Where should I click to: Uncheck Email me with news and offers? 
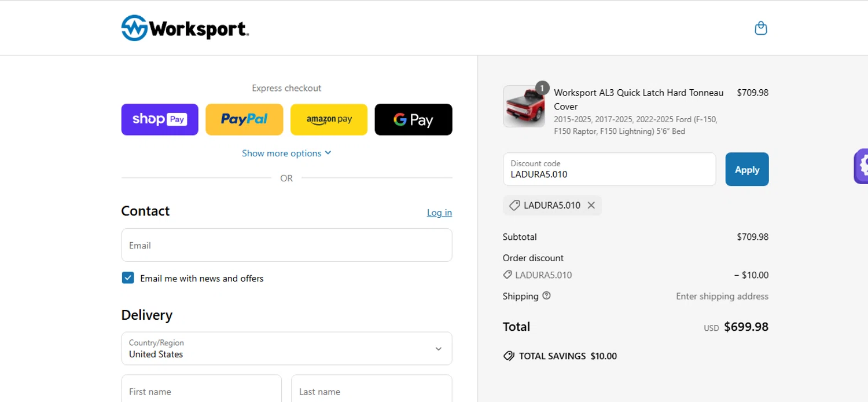click(128, 278)
